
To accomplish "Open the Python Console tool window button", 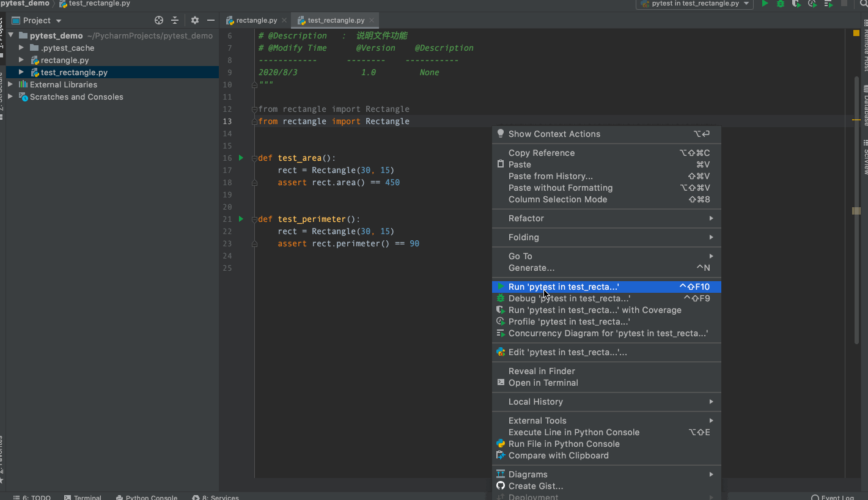I will (x=147, y=497).
